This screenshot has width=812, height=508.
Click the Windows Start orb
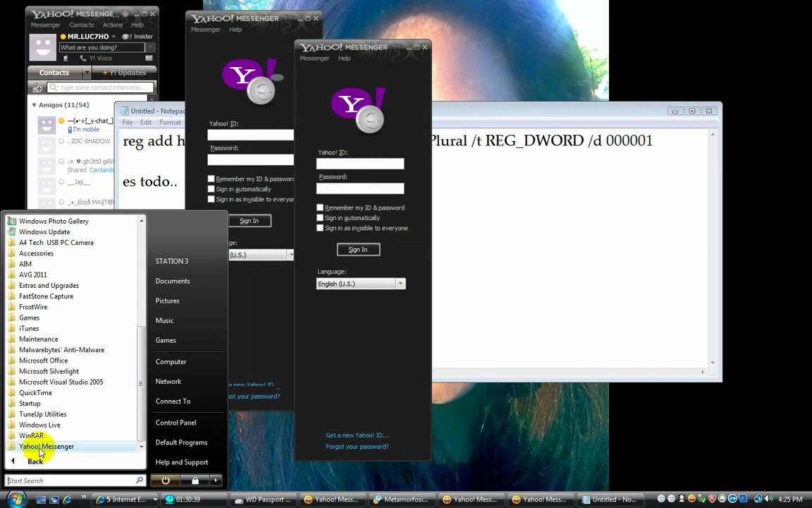pyautogui.click(x=16, y=500)
